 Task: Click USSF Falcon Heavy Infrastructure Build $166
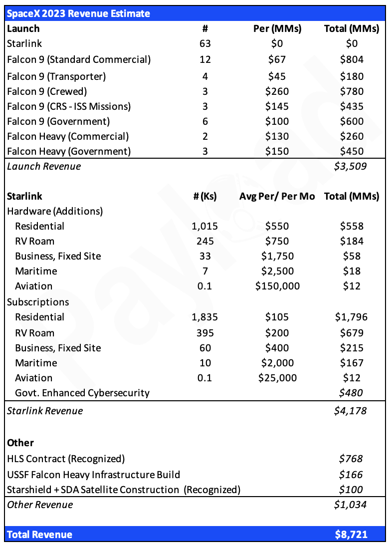(x=351, y=475)
